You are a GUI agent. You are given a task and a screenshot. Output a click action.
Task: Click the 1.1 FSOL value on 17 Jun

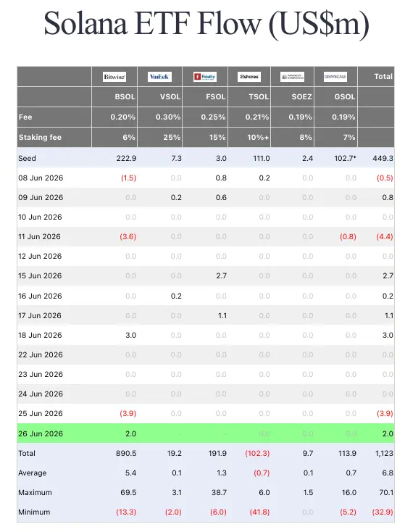(x=222, y=315)
